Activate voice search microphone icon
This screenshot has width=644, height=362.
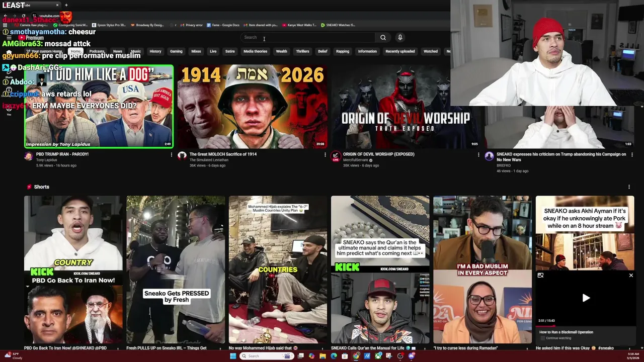(x=400, y=37)
